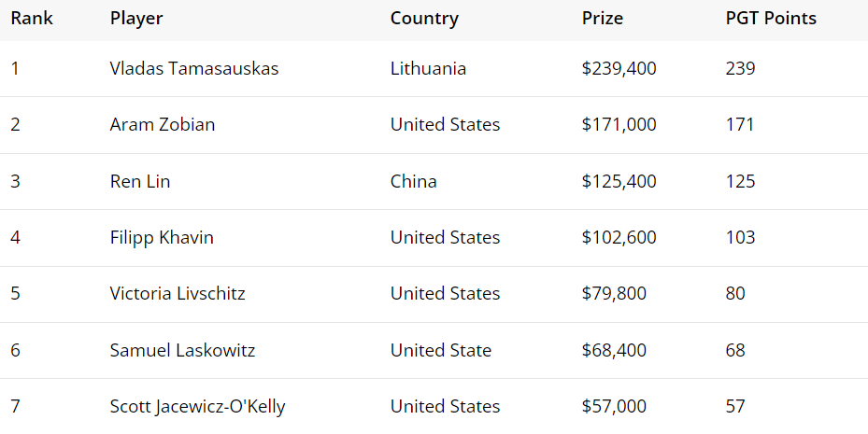Select the Player column header
The image size is (868, 434).
136,19
